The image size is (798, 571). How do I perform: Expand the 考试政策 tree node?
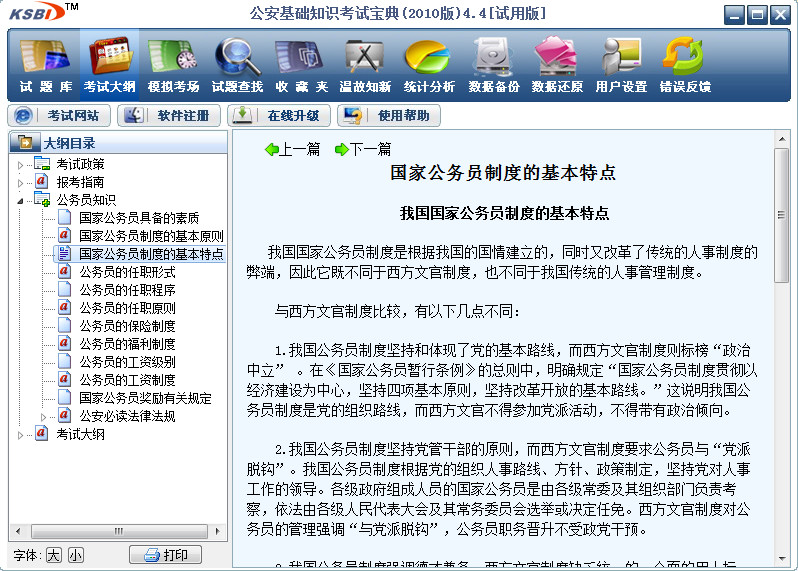21,164
